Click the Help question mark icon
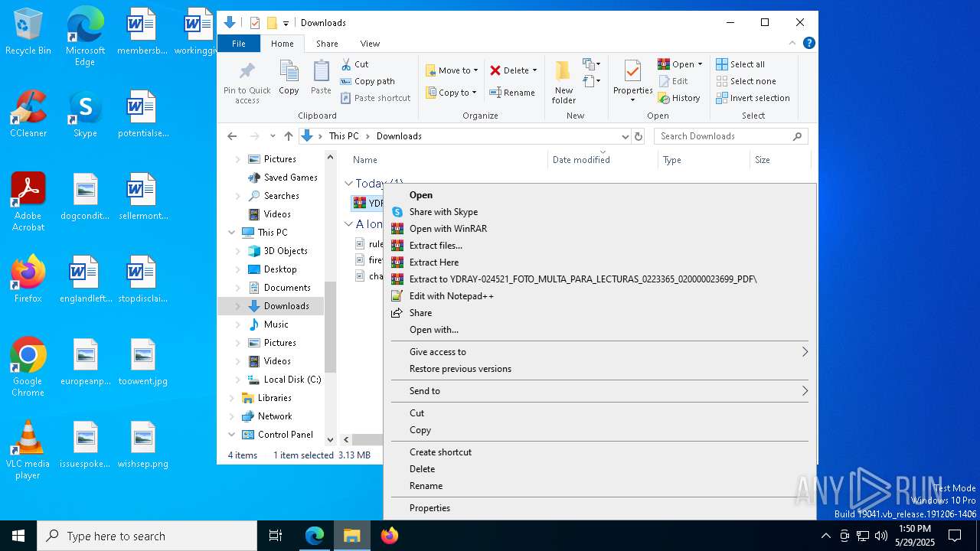Image resolution: width=980 pixels, height=551 pixels. pos(808,43)
